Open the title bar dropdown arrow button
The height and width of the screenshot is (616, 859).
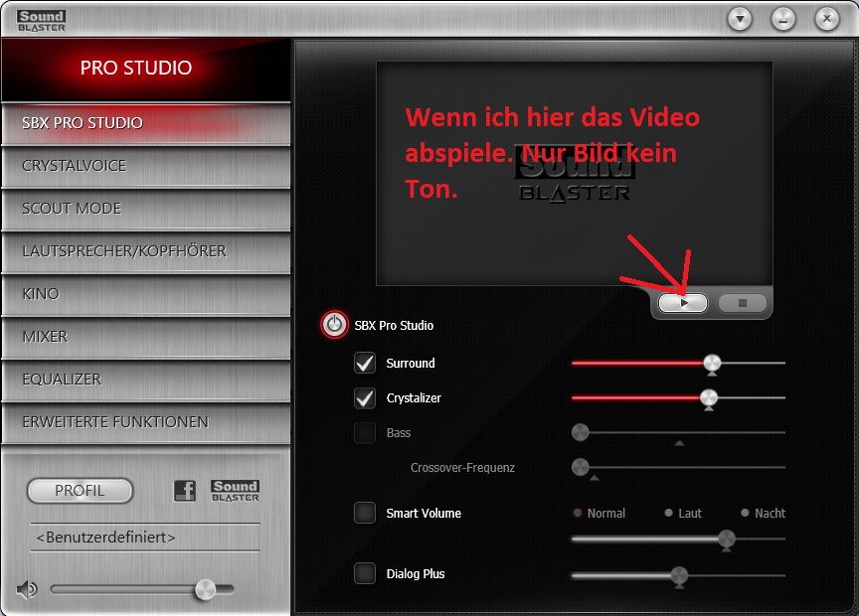coord(740,20)
